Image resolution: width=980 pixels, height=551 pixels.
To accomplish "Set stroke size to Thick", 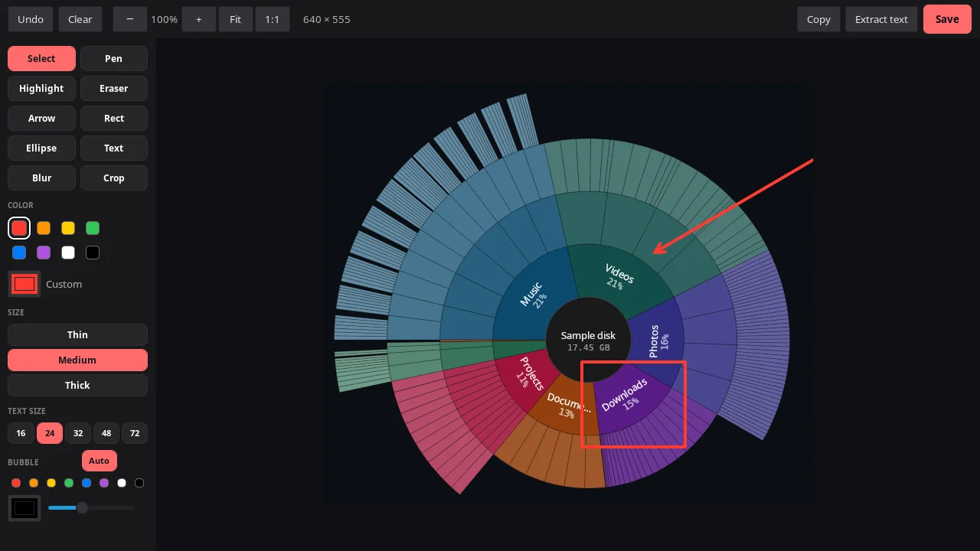I will click(77, 385).
